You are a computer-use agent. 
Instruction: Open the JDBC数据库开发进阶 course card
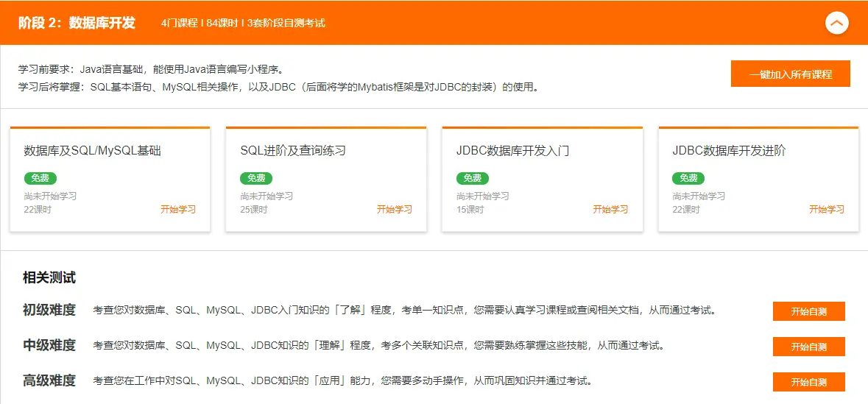coord(758,180)
